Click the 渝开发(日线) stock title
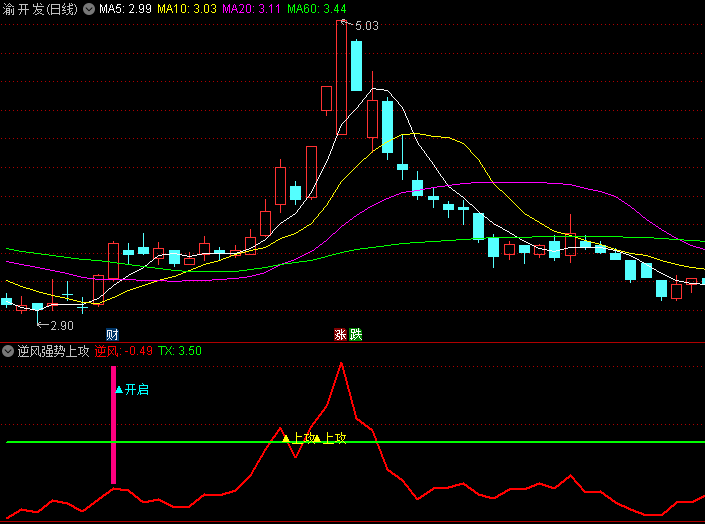Viewport: 705px width, 524px height. [40, 9]
